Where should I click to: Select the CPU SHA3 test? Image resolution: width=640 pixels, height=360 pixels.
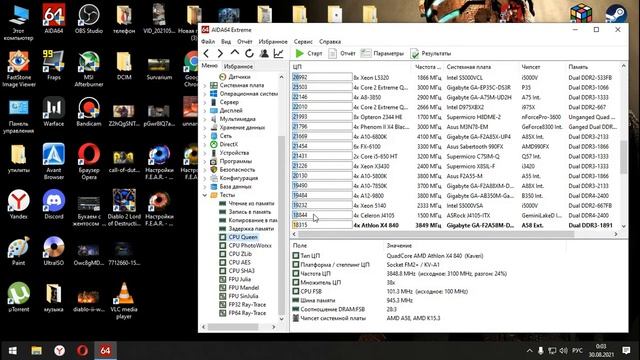(237, 271)
